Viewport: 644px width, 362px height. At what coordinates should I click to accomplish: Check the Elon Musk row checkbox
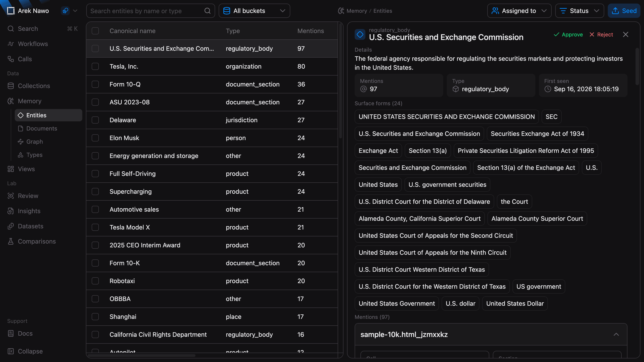tap(95, 138)
